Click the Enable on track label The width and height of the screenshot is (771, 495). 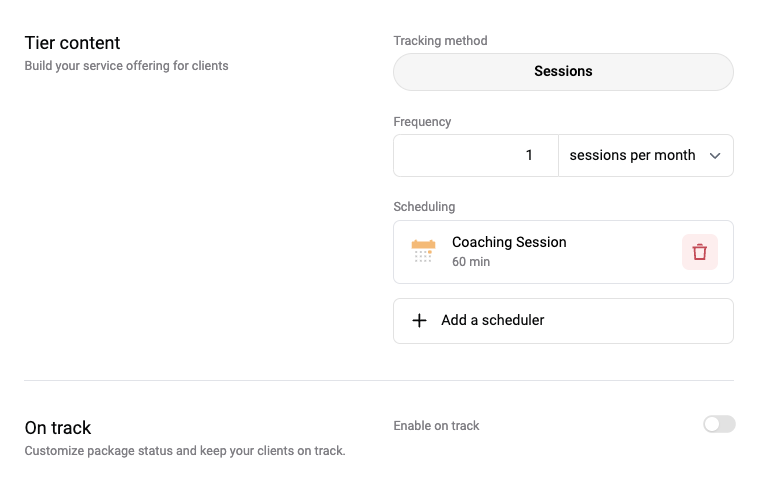436,426
